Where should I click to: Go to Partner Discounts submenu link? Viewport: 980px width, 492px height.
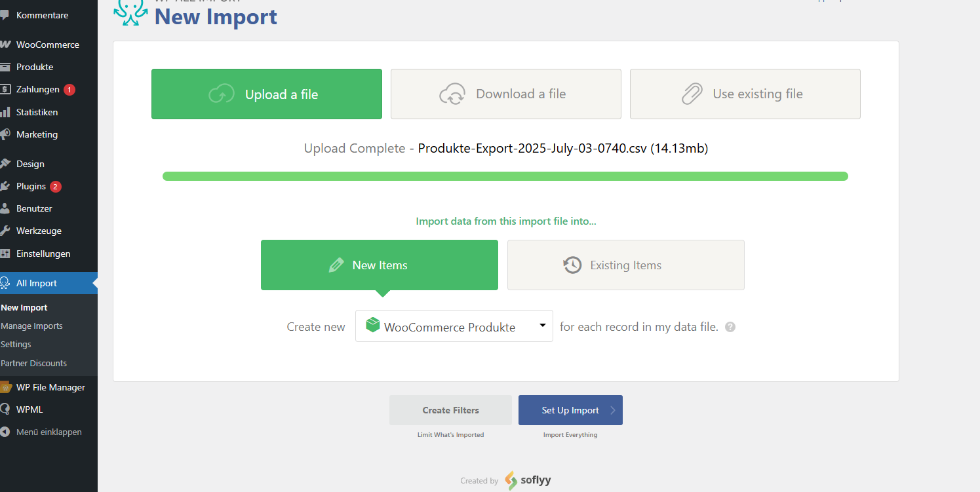tap(33, 363)
